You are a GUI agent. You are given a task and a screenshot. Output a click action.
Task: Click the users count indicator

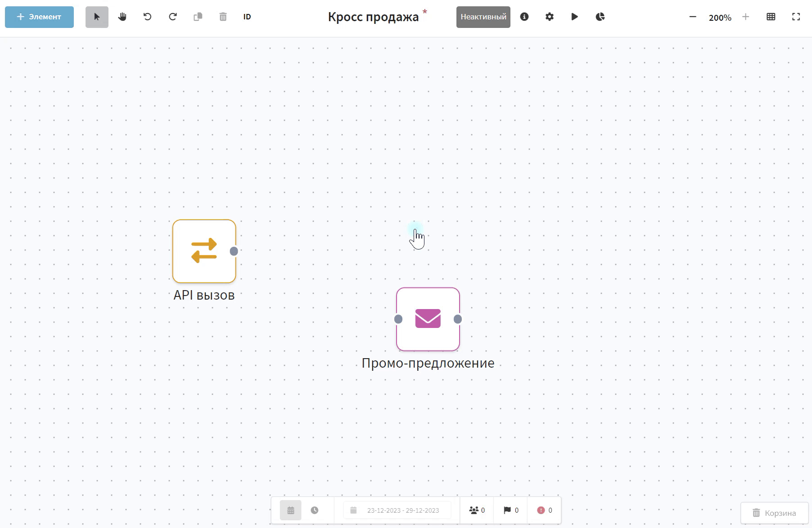click(x=477, y=510)
